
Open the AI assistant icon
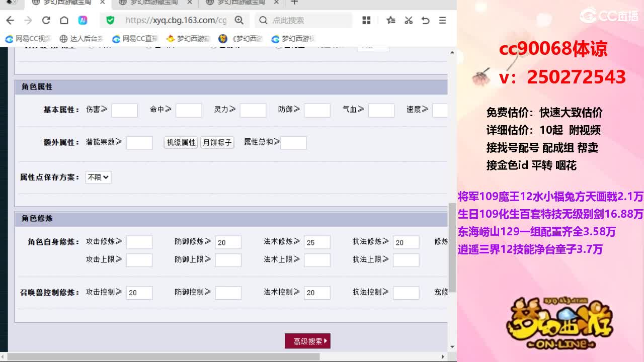tap(83, 21)
